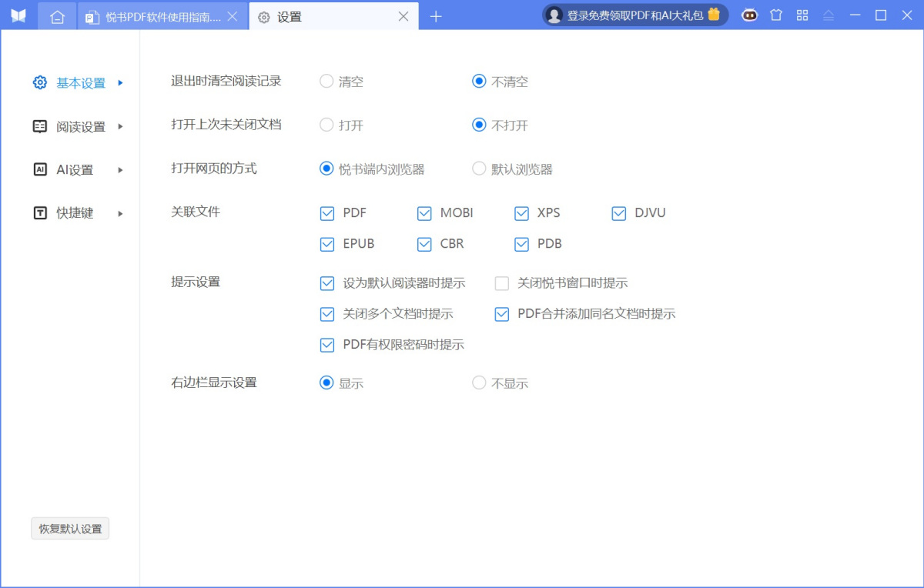Expand the 基本设置 section arrow

coord(120,83)
